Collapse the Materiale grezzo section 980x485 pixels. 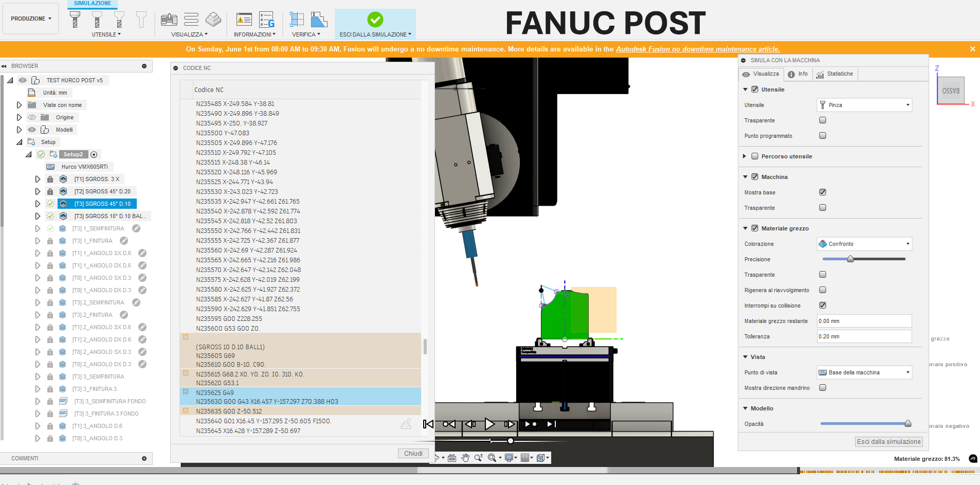pyautogui.click(x=746, y=228)
